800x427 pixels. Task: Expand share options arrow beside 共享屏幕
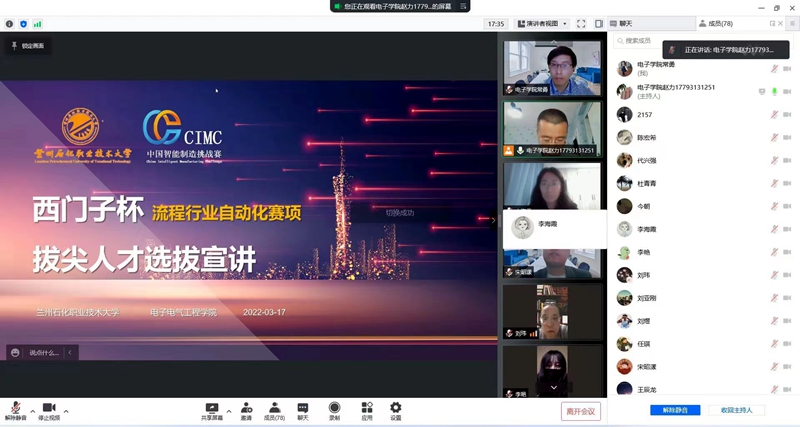(229, 411)
